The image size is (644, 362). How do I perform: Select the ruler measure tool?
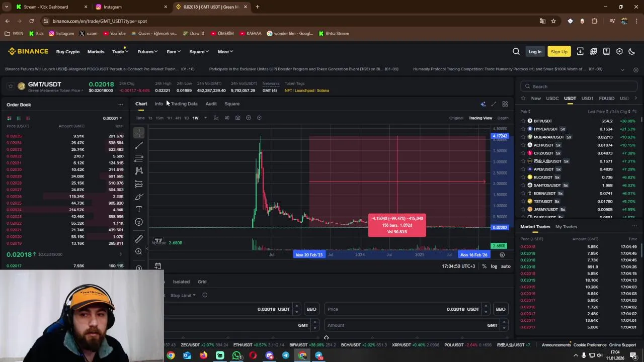tap(139, 239)
